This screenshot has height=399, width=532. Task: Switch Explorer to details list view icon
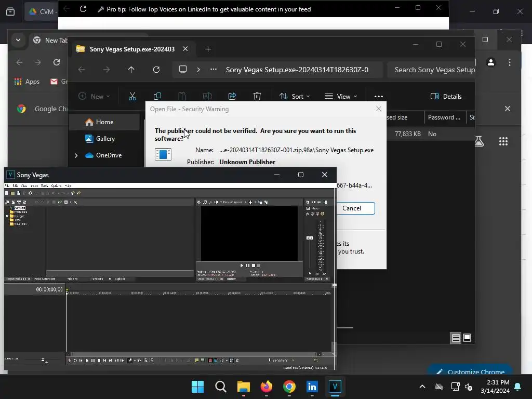[x=456, y=338]
